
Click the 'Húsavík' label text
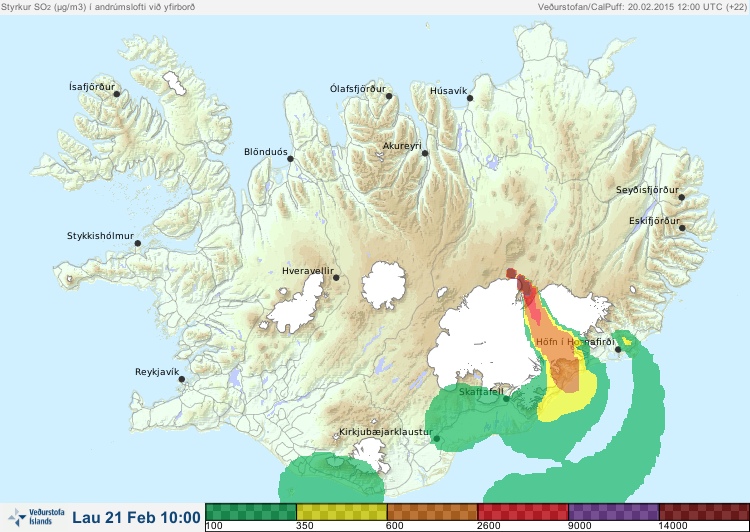click(x=449, y=91)
